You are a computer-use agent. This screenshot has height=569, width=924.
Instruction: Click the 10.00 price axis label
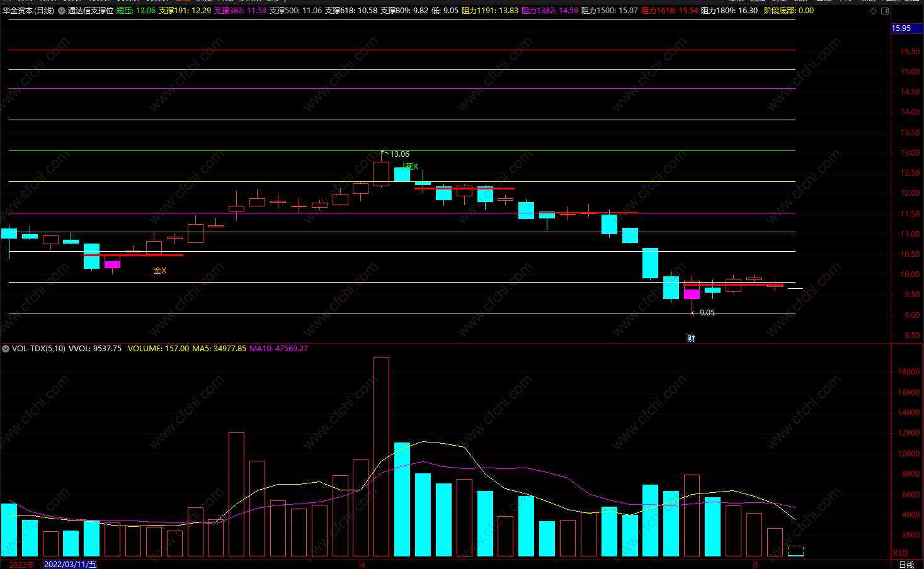pyautogui.click(x=911, y=274)
